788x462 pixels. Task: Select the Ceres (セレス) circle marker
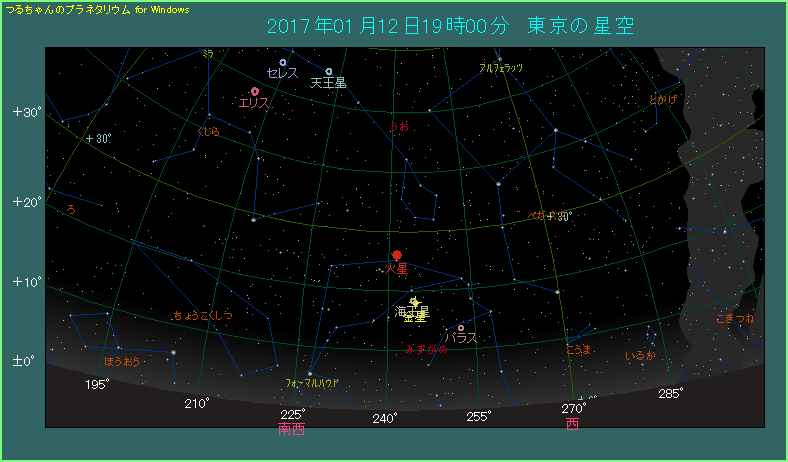tap(283, 62)
